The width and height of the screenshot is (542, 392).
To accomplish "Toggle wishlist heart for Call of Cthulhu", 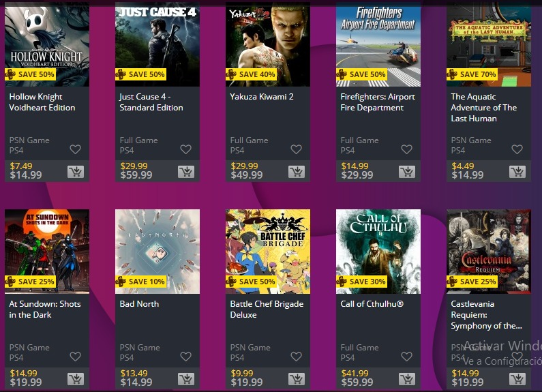I will point(406,357).
